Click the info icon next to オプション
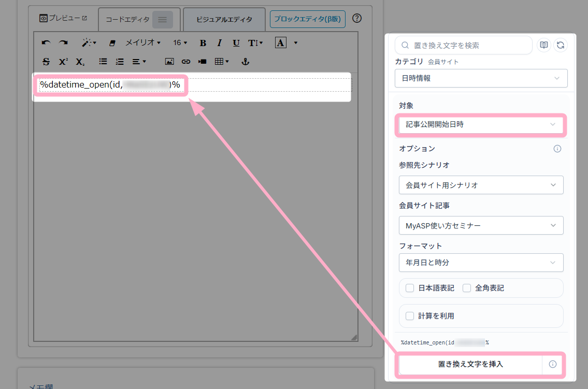 (557, 149)
